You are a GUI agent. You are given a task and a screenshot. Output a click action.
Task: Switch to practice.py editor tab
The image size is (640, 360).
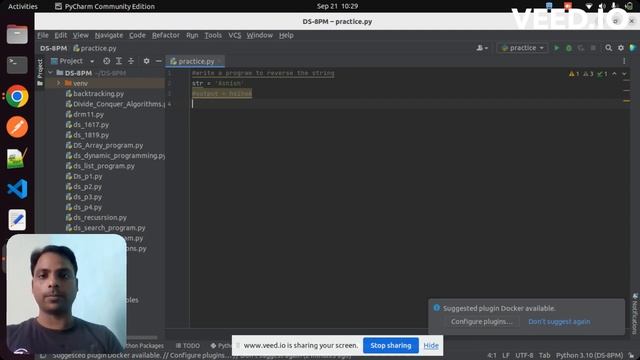click(x=195, y=61)
